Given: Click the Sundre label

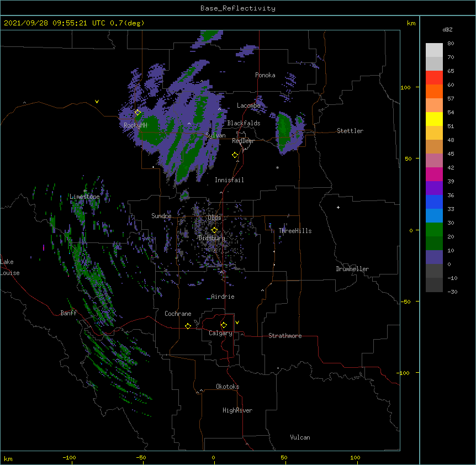Looking at the screenshot, I should pos(161,216).
